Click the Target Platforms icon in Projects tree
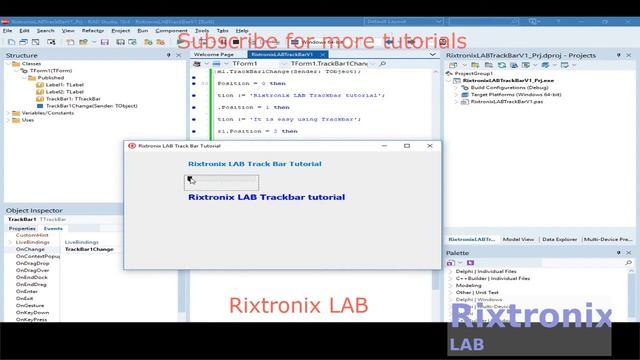Image resolution: width=640 pixels, height=360 pixels. 465,95
